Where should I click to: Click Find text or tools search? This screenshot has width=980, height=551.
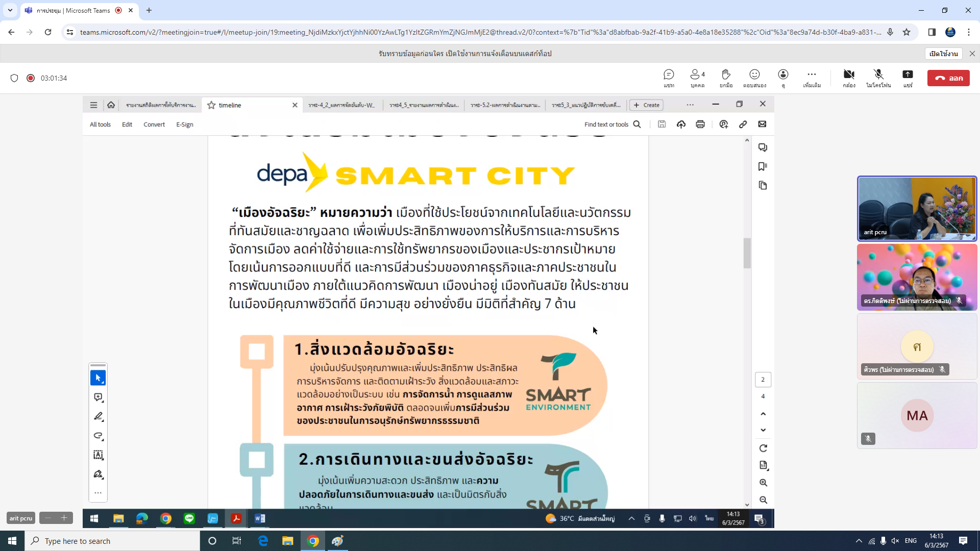tap(612, 124)
